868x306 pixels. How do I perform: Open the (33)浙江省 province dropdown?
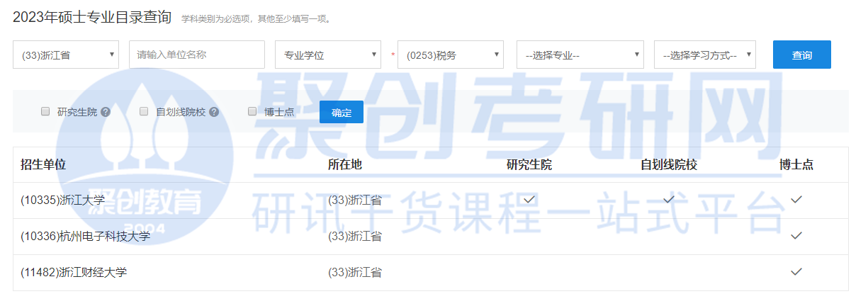66,55
